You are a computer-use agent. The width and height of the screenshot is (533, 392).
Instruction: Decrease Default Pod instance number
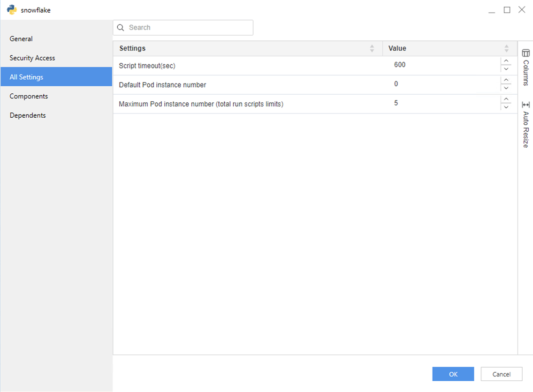tap(506, 89)
